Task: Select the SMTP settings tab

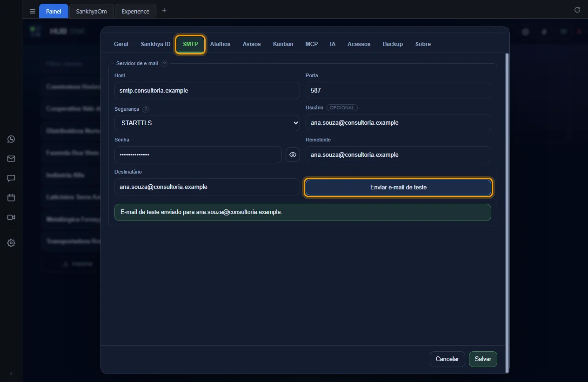Action: tap(190, 44)
